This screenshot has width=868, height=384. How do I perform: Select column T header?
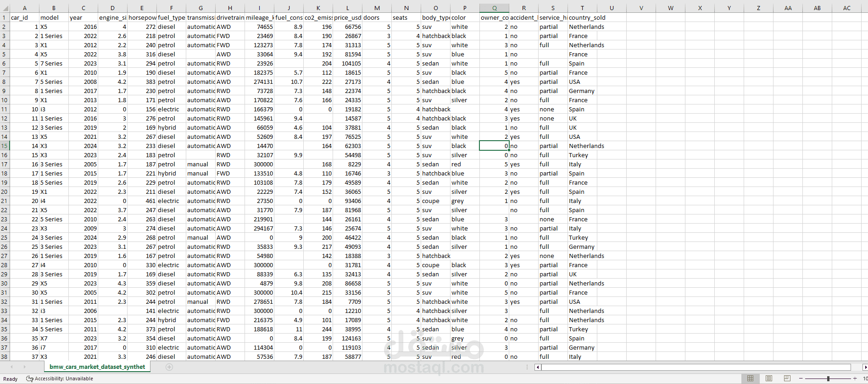tap(582, 8)
